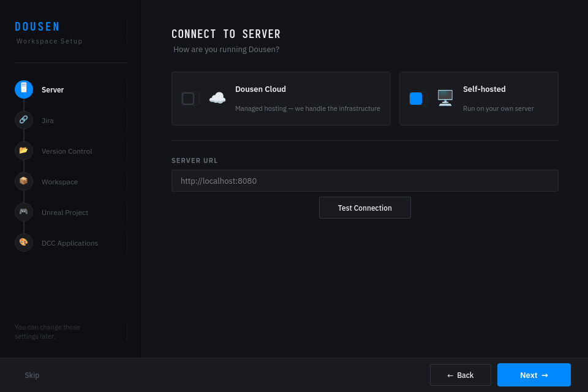Click the desktop computer icon on Self-hosted card

[445, 98]
